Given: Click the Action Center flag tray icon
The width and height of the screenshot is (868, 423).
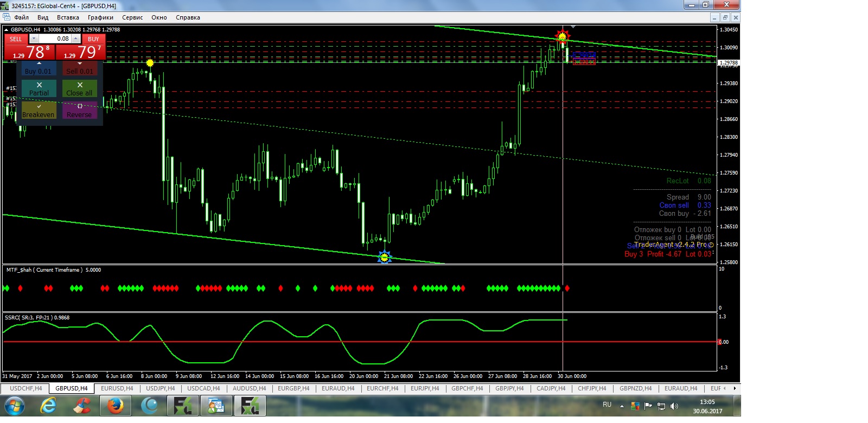Looking at the screenshot, I should [x=648, y=406].
